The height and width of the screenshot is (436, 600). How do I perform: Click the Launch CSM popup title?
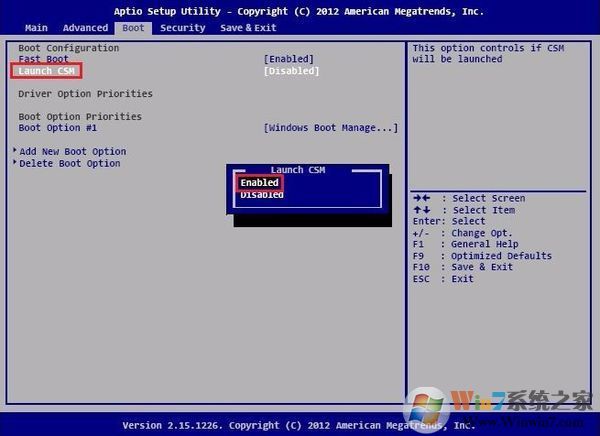click(x=298, y=170)
